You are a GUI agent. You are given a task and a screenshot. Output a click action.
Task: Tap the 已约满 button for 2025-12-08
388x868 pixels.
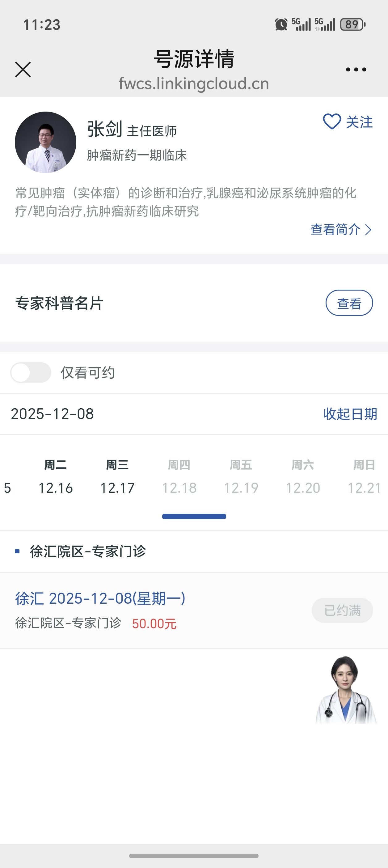[x=342, y=610]
